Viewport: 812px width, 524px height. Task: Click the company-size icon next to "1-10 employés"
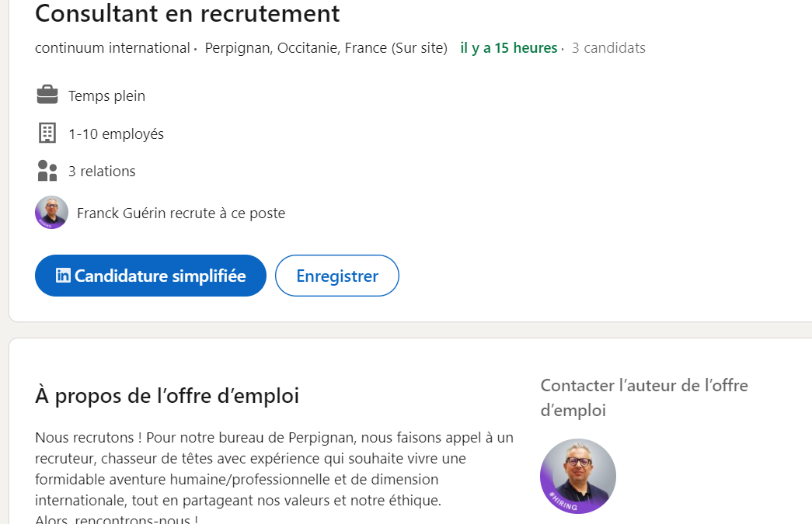tap(47, 132)
